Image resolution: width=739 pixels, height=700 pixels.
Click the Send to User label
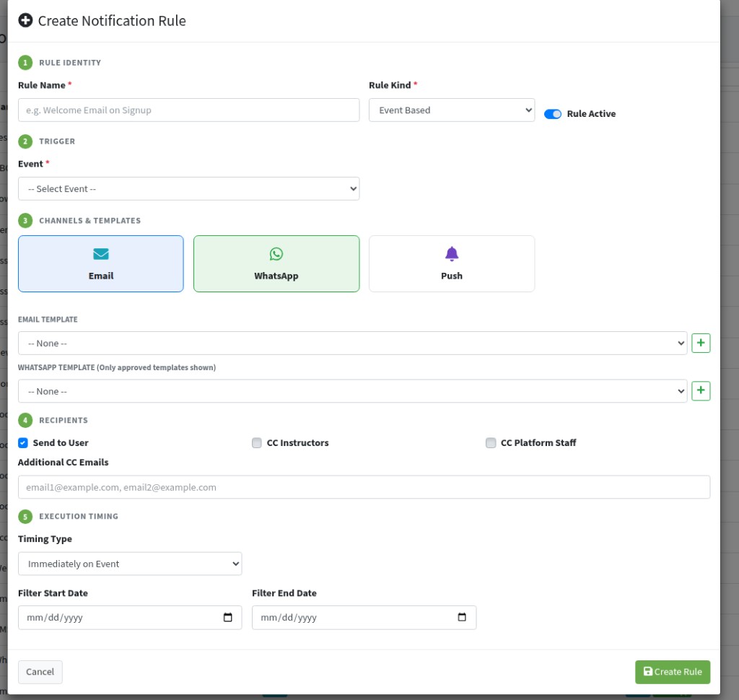61,442
